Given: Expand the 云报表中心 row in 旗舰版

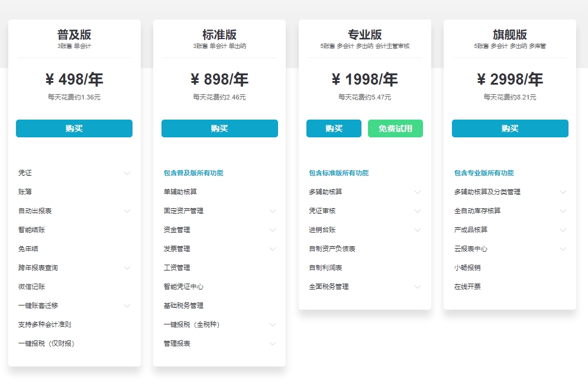Looking at the screenshot, I should 563,249.
